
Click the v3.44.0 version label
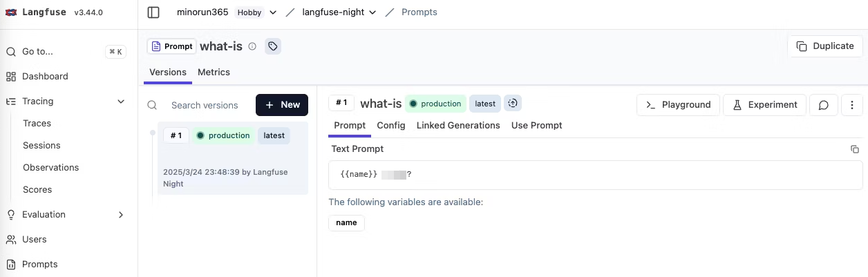click(x=88, y=12)
